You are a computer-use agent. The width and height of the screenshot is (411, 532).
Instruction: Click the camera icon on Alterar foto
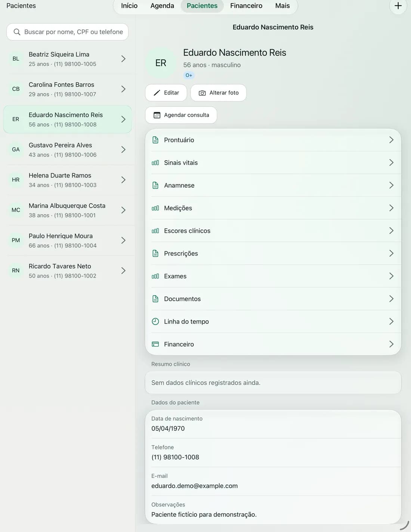pyautogui.click(x=202, y=93)
